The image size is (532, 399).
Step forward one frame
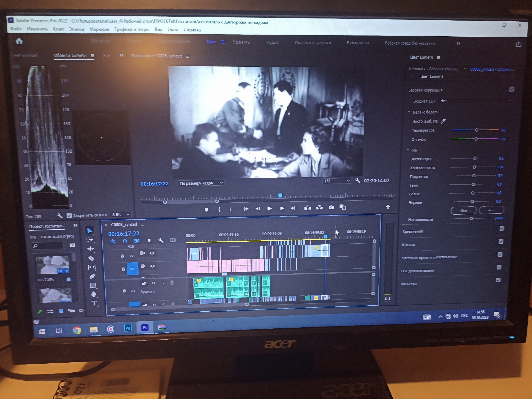pyautogui.click(x=281, y=208)
